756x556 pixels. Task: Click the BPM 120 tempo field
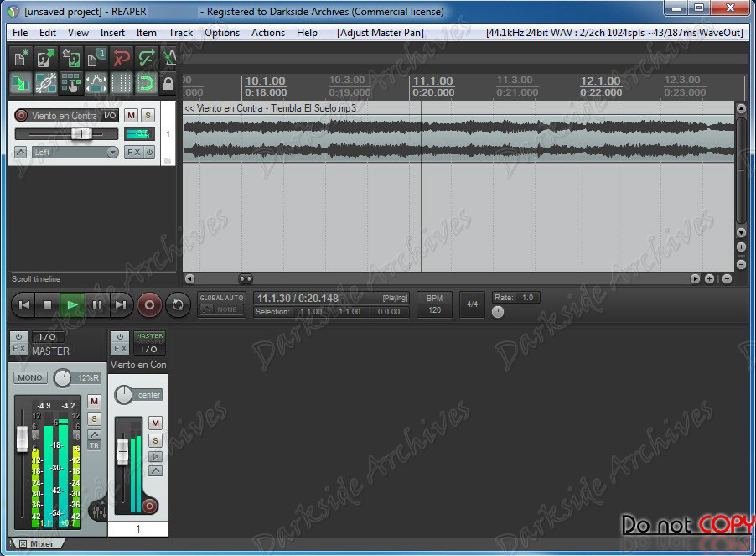[x=434, y=304]
